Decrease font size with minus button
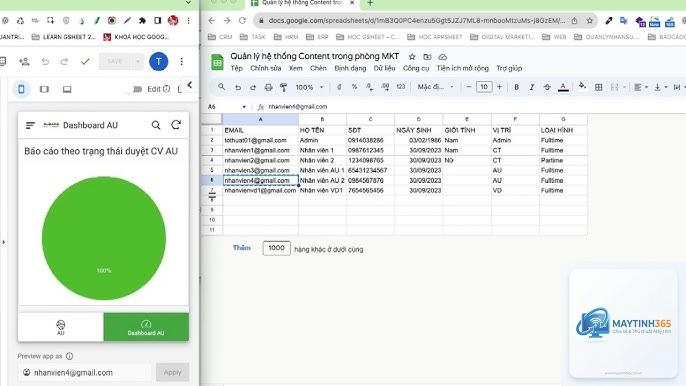This screenshot has height=386, width=686. tap(469, 87)
